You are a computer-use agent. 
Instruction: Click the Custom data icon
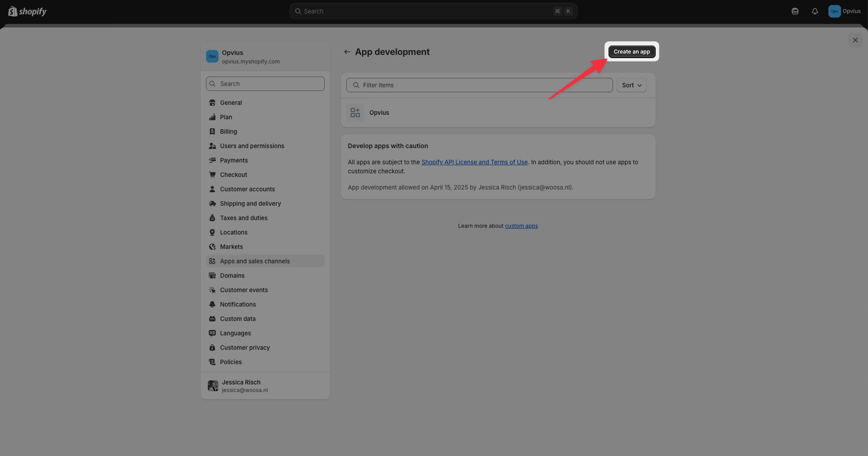(x=212, y=319)
